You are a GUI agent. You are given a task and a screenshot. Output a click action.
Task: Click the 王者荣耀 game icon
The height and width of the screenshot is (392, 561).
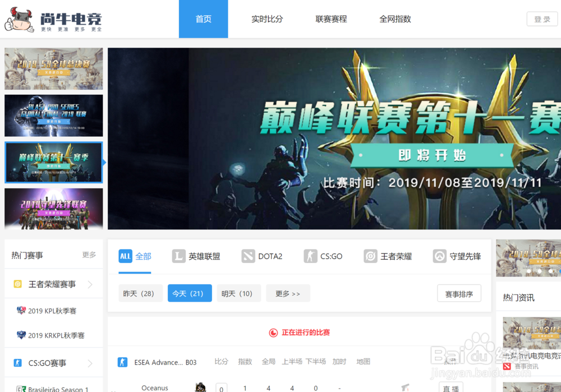tap(370, 256)
